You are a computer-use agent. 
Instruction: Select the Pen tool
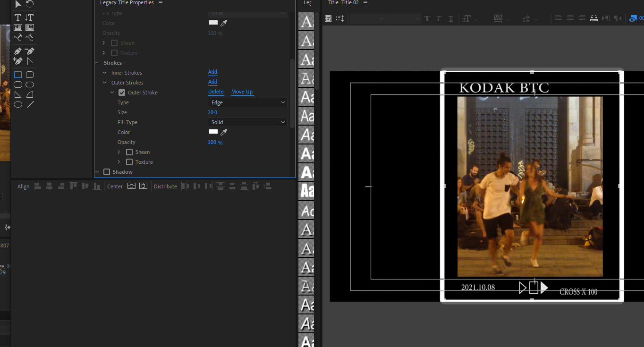click(18, 51)
